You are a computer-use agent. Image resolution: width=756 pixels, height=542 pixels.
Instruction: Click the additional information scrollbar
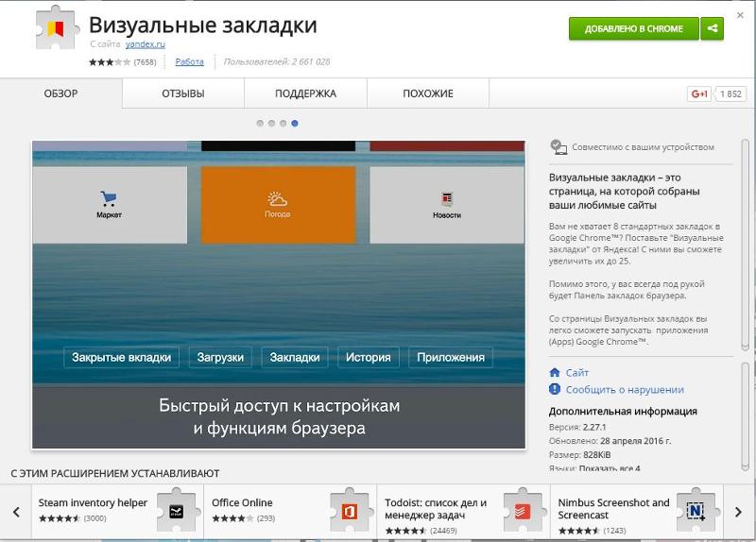tap(745, 416)
